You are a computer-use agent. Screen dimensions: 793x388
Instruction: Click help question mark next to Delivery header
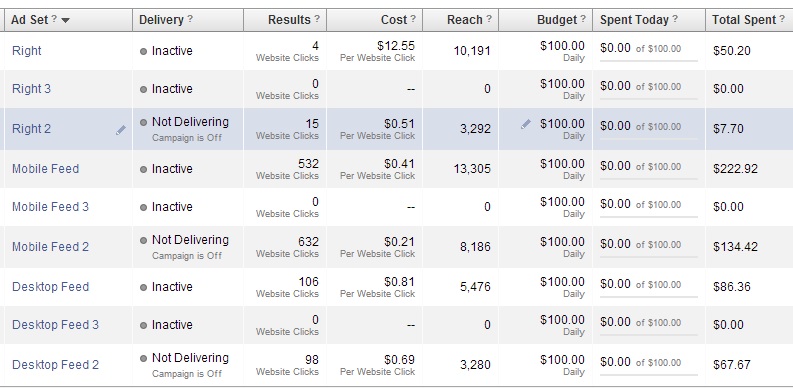(x=190, y=19)
